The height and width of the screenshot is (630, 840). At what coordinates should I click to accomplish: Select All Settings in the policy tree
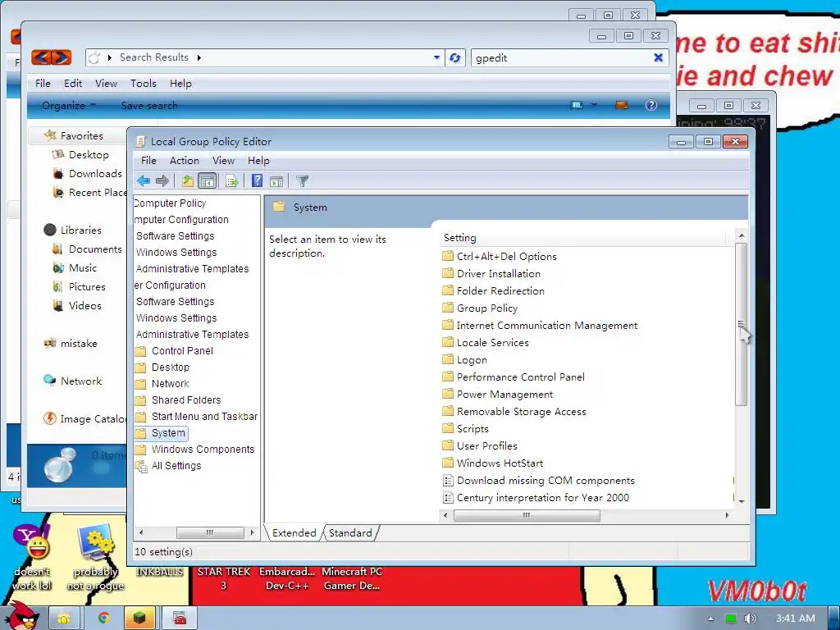pos(176,466)
